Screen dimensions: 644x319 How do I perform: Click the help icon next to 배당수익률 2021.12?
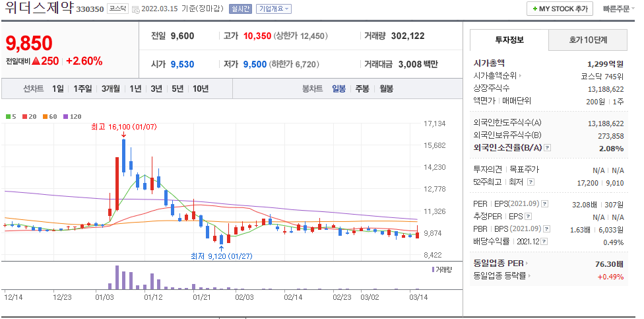point(544,242)
